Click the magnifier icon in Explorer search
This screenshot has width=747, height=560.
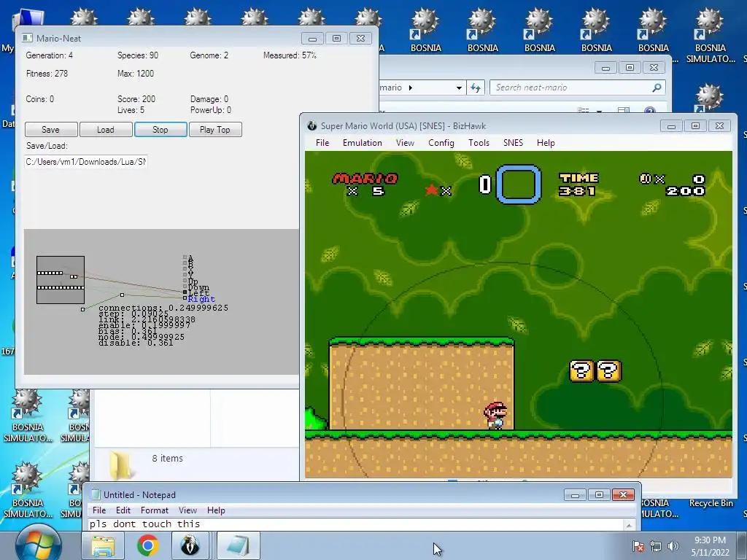pyautogui.click(x=657, y=87)
